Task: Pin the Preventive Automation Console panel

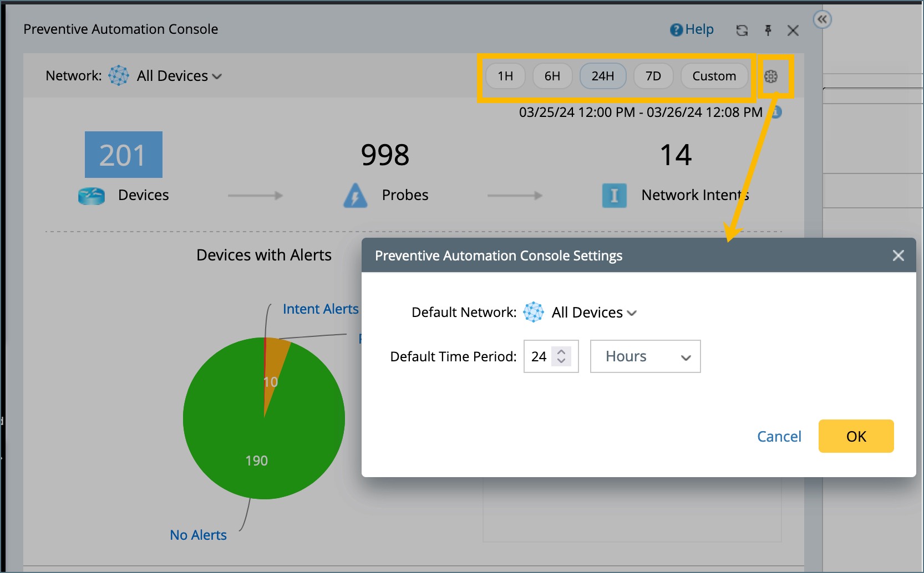Action: (768, 30)
